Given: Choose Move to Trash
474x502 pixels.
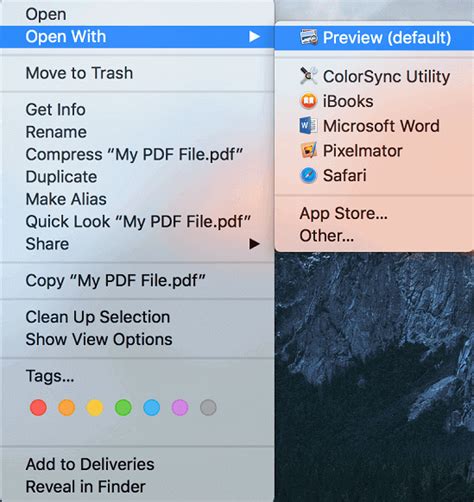Looking at the screenshot, I should [137, 73].
